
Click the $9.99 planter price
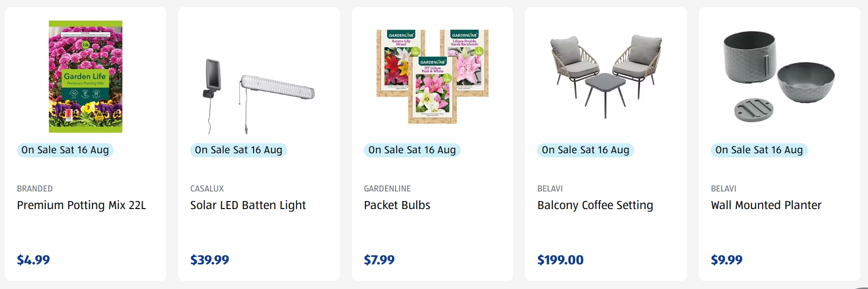click(x=726, y=260)
